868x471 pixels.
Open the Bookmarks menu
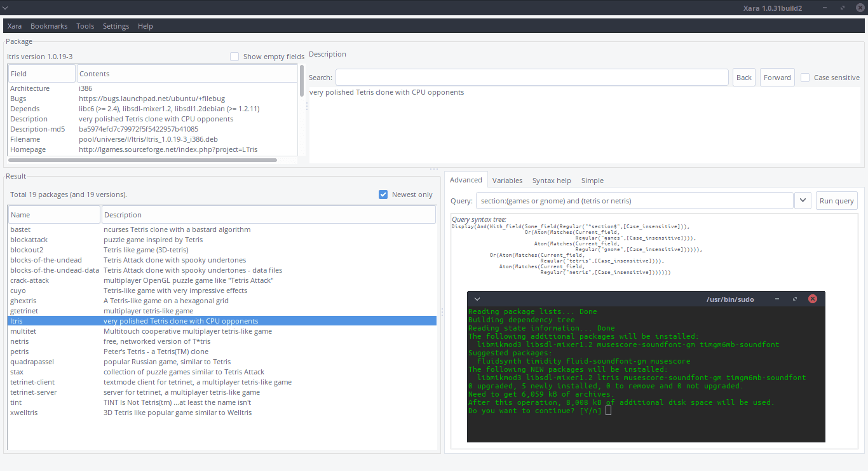(x=49, y=26)
